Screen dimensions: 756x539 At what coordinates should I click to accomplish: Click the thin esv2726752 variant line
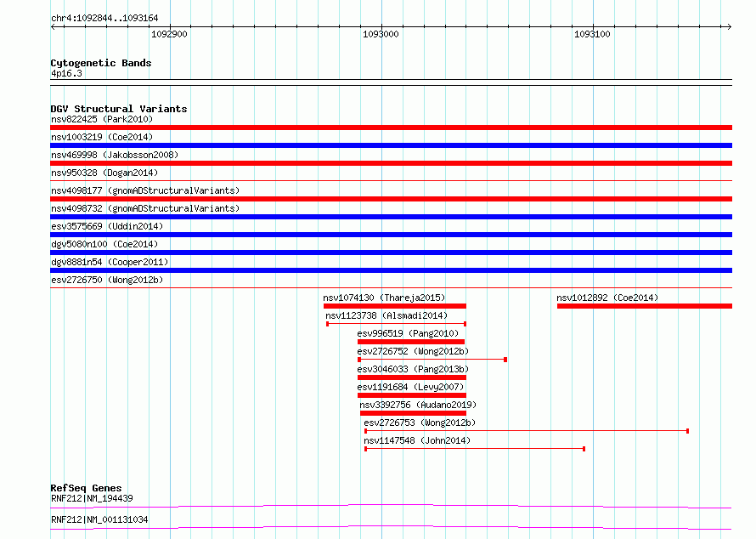pyautogui.click(x=432, y=360)
